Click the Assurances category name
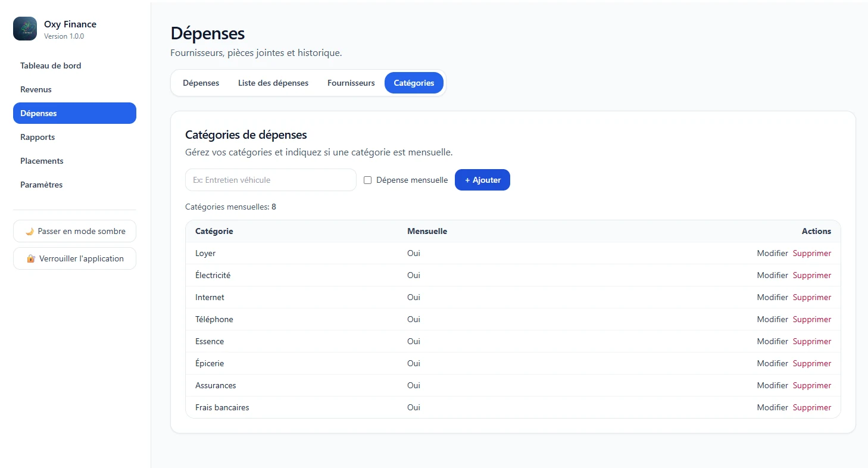868x468 pixels. 216,385
